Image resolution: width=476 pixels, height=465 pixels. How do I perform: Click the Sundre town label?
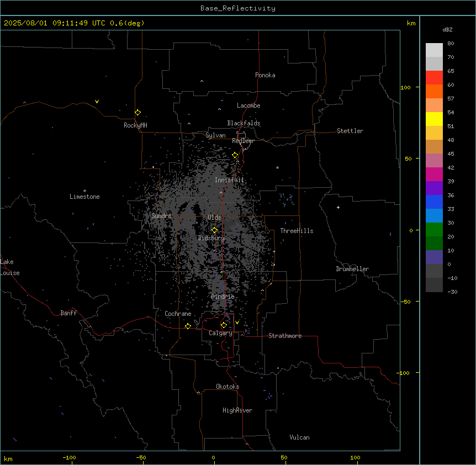[161, 216]
